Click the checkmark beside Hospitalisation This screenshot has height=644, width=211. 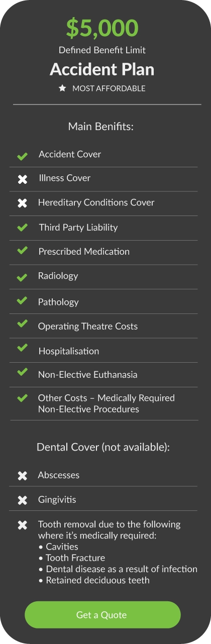coord(22,348)
